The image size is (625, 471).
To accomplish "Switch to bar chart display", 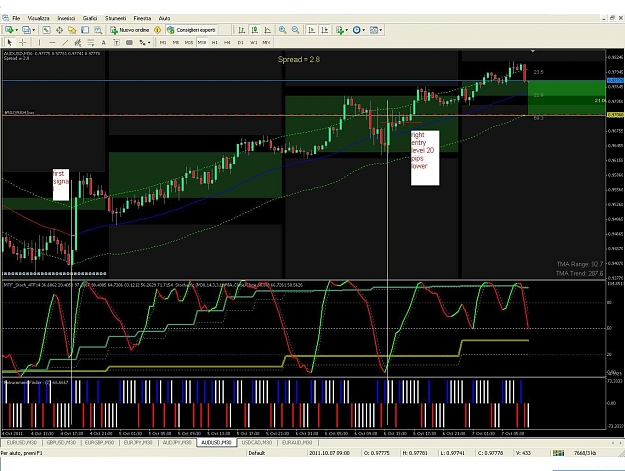I will [241, 30].
